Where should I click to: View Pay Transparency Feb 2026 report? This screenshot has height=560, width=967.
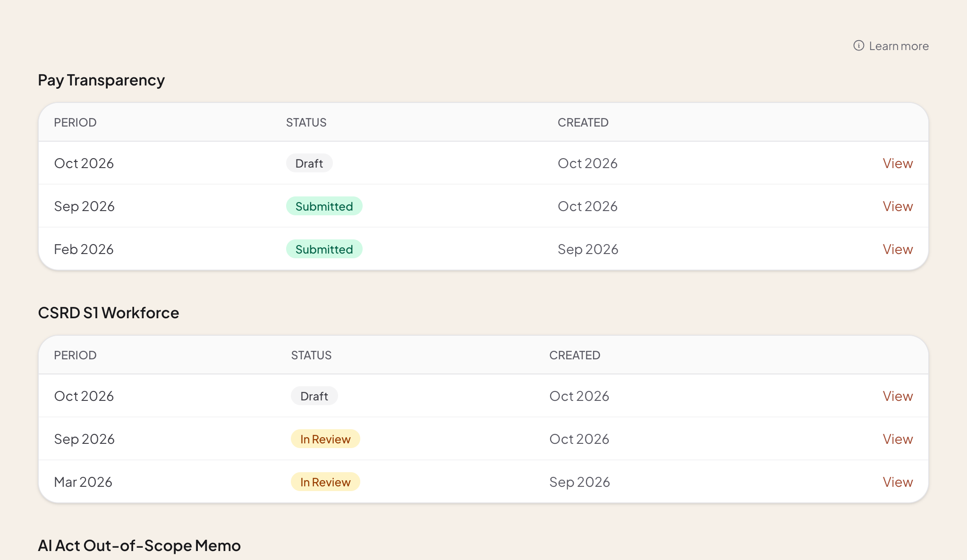click(898, 249)
